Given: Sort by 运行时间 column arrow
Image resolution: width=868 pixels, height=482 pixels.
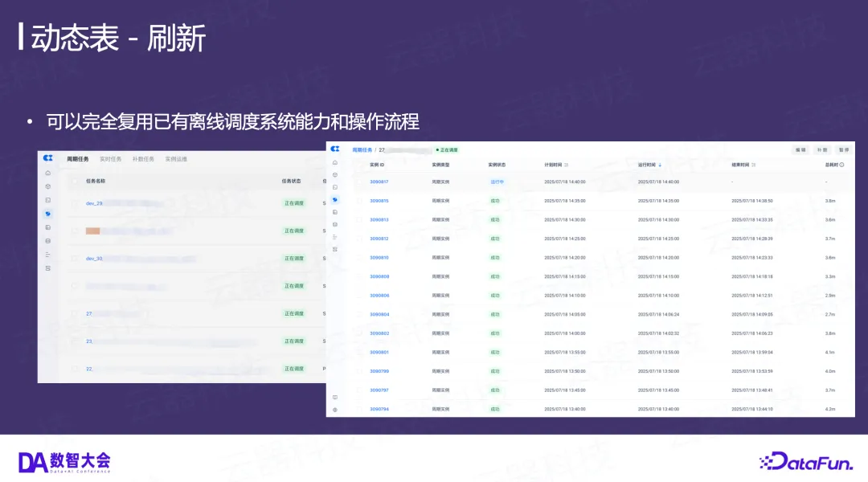Looking at the screenshot, I should [661, 165].
